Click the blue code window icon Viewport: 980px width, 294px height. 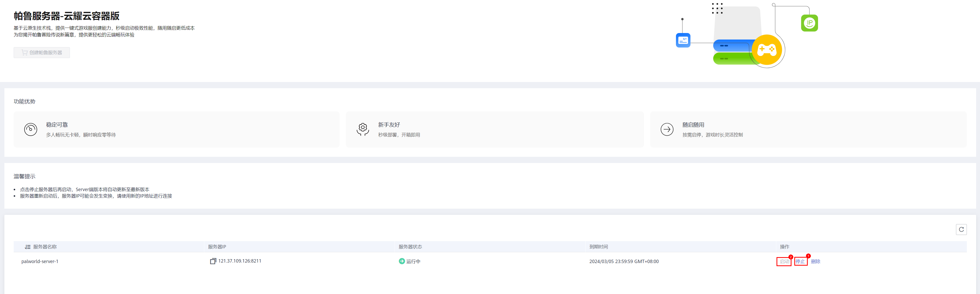click(683, 40)
